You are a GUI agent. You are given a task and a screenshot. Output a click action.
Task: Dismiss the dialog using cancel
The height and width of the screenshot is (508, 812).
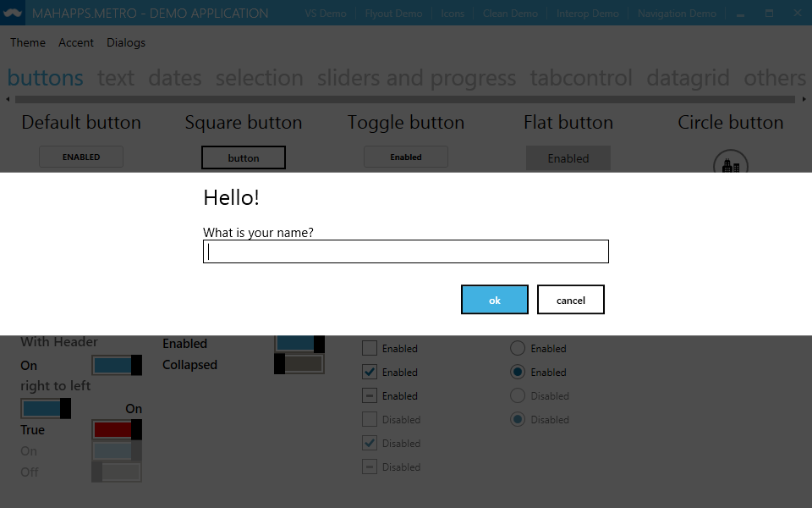570,299
